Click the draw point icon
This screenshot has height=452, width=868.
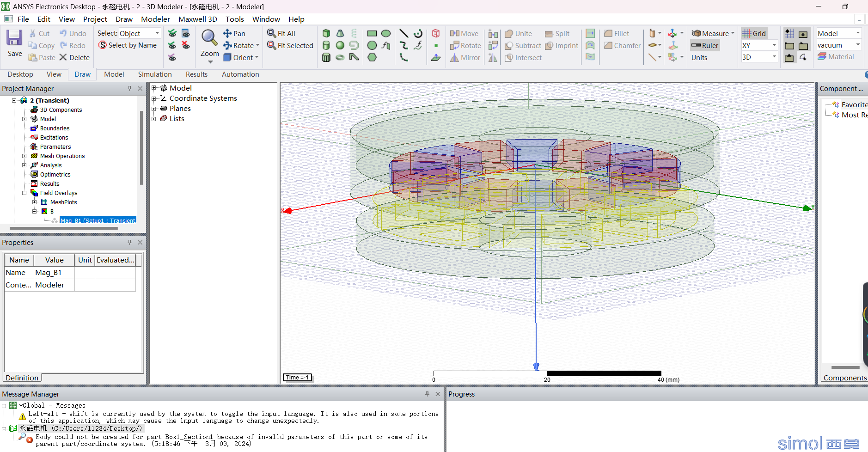(436, 45)
